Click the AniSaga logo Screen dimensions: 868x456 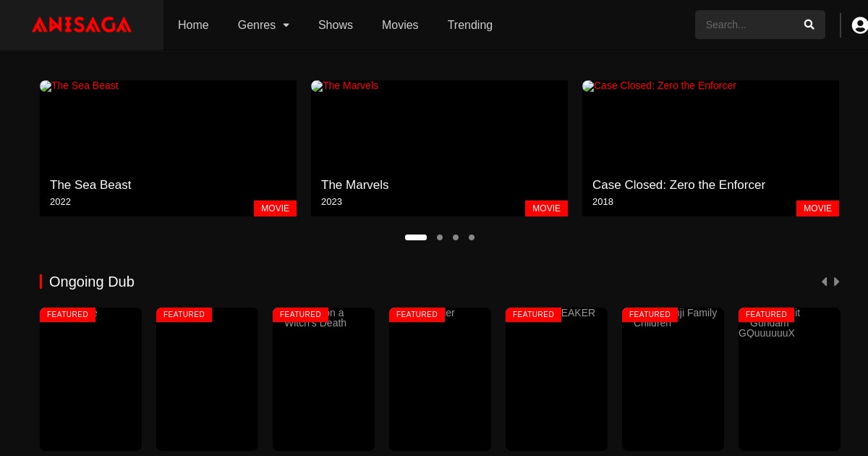[82, 25]
